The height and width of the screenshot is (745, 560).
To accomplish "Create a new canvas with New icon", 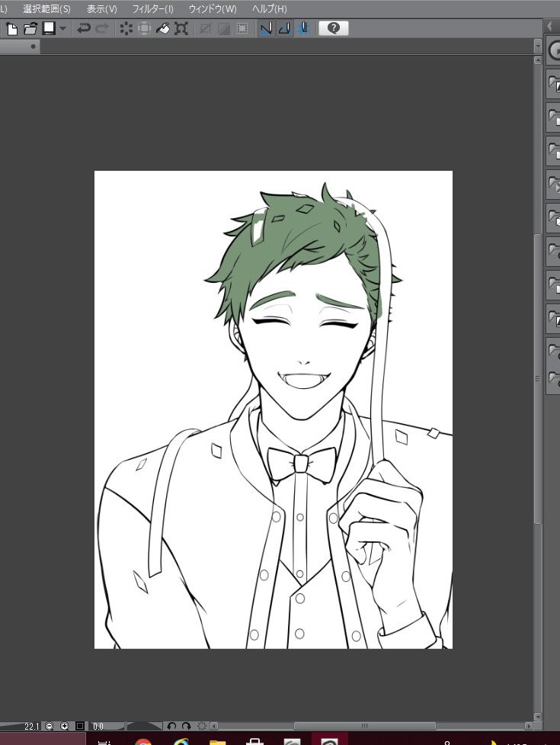I will tap(12, 28).
